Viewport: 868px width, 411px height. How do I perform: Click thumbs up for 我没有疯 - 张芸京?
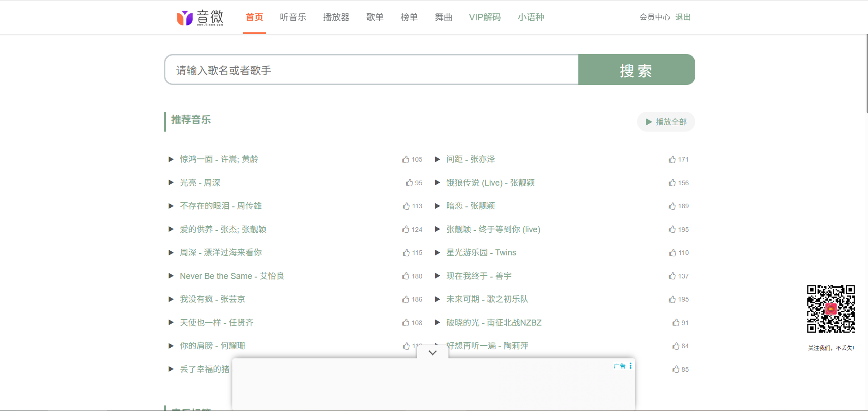[x=406, y=299]
